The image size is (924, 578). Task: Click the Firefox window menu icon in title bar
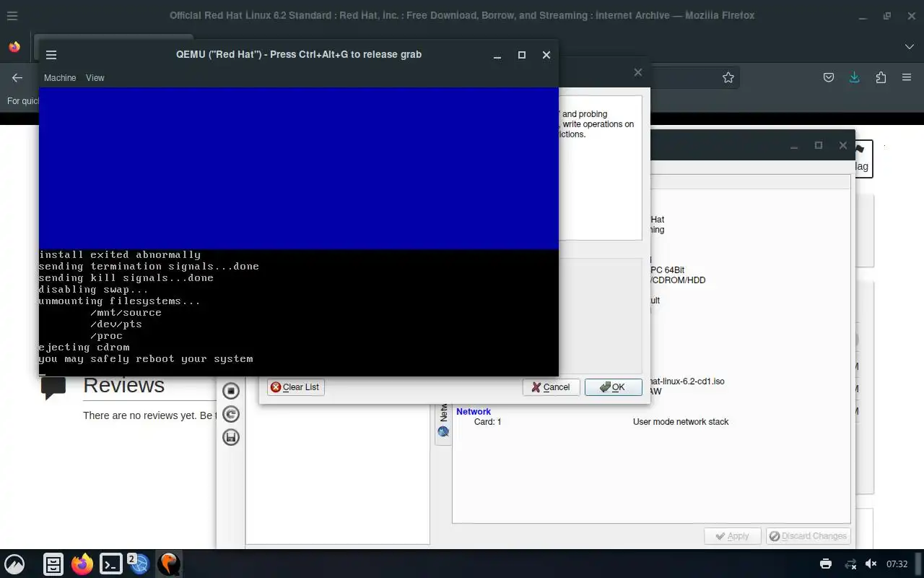point(12,15)
